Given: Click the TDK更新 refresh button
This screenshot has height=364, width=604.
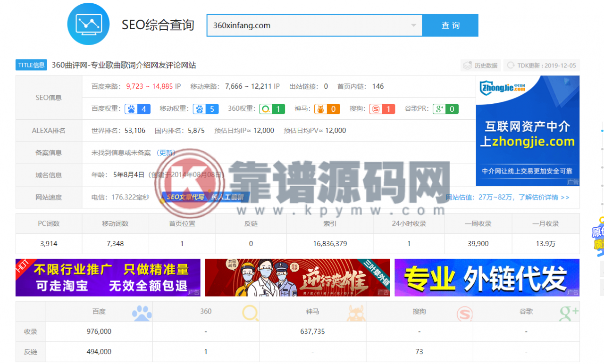Looking at the screenshot, I should tap(541, 66).
